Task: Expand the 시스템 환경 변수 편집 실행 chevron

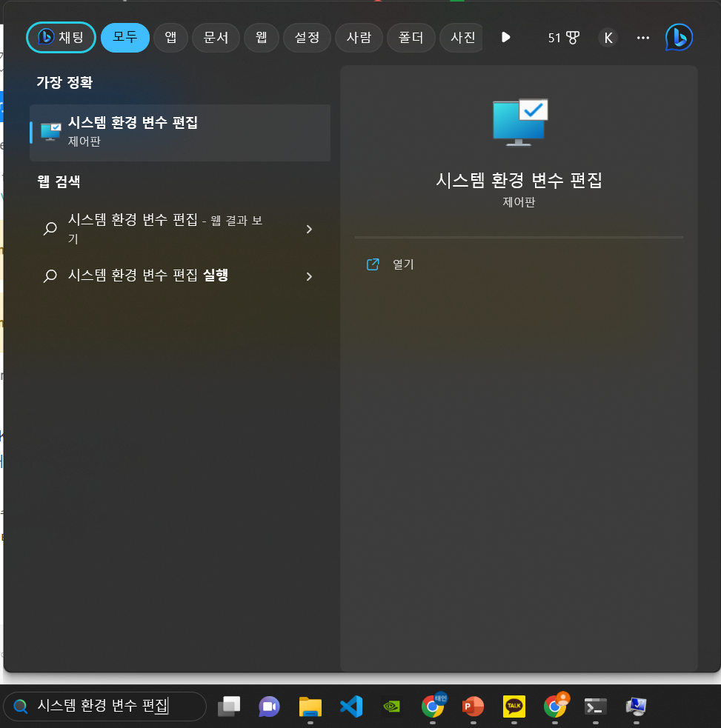Action: tap(309, 276)
